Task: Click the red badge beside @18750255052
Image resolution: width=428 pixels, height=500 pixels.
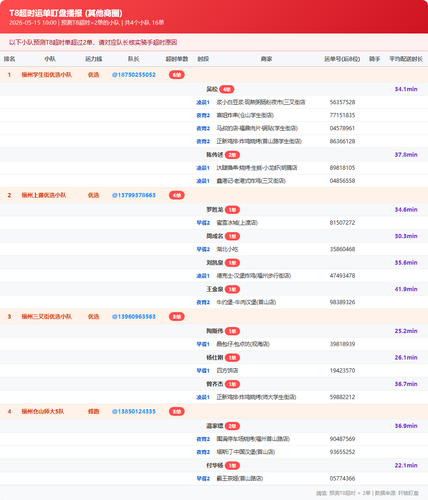Action: [177, 75]
